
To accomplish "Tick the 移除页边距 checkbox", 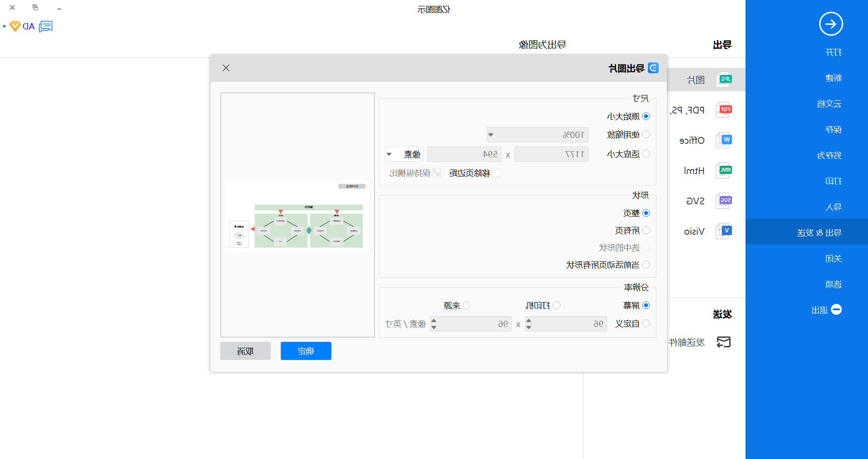I will (496, 173).
